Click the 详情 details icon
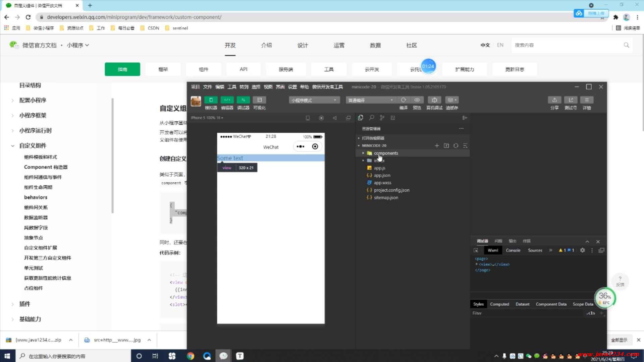 point(587,100)
